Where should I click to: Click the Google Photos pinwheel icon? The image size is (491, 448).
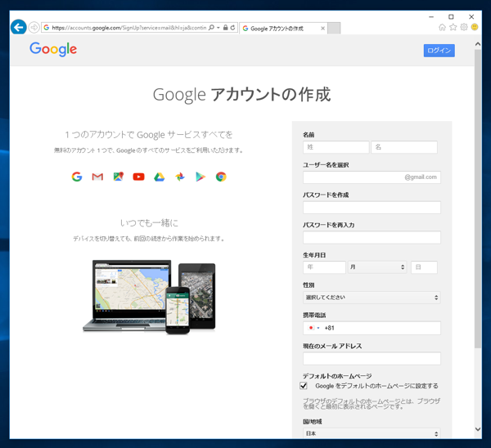point(180,177)
